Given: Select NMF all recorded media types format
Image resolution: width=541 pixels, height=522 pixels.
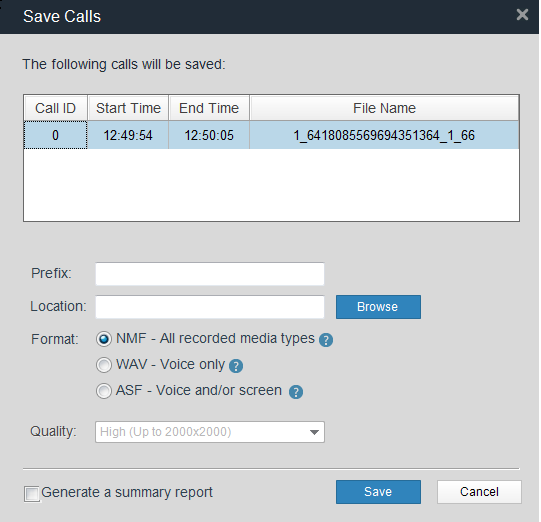Looking at the screenshot, I should tap(104, 339).
